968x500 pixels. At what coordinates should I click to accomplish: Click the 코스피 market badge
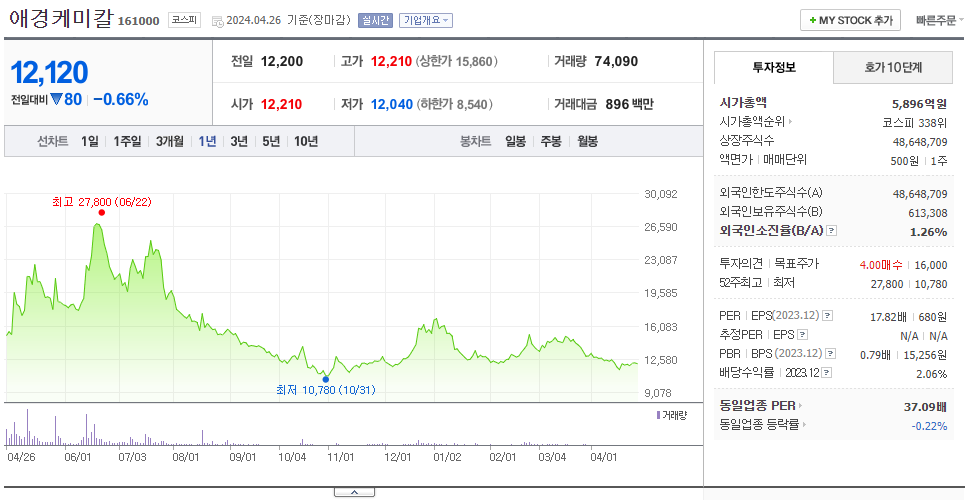185,20
